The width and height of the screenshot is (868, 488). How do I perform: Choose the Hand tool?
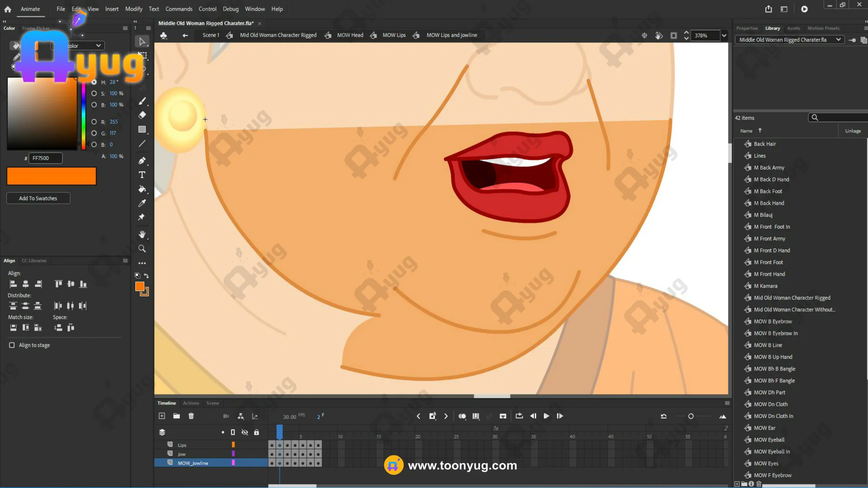click(x=142, y=234)
